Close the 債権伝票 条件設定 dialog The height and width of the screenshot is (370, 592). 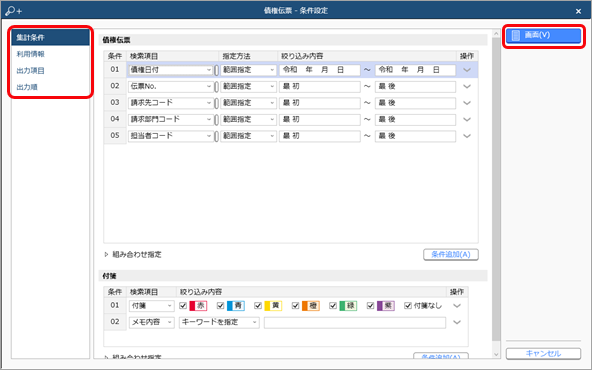[x=578, y=11]
